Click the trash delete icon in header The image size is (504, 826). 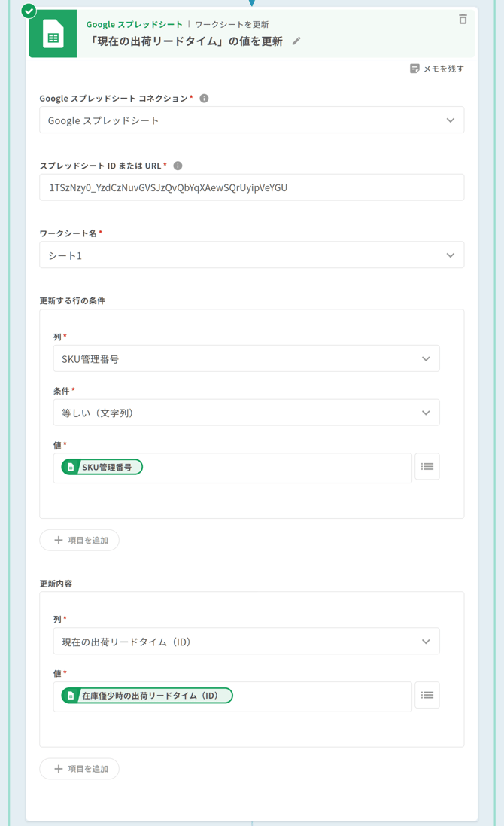[x=463, y=19]
